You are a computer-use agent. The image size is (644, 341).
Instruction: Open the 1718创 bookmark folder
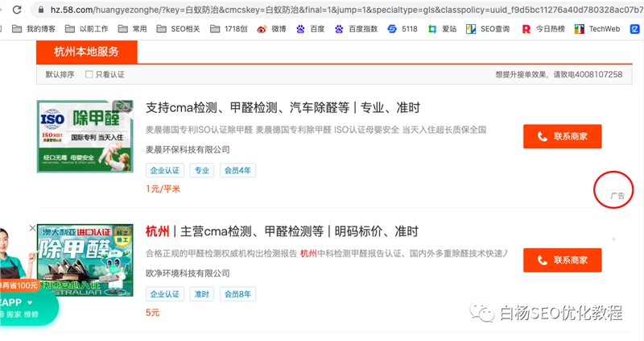(229, 29)
